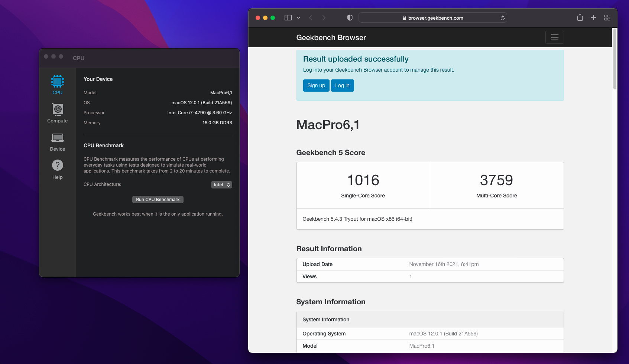
Task: Open the Compute section in Geekbench sidebar
Action: 58,113
